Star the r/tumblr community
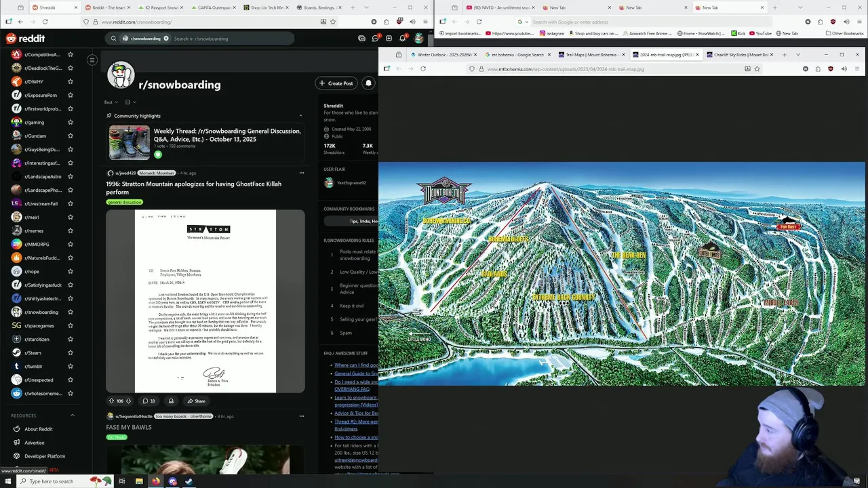The width and height of the screenshot is (868, 488). pyautogui.click(x=71, y=366)
